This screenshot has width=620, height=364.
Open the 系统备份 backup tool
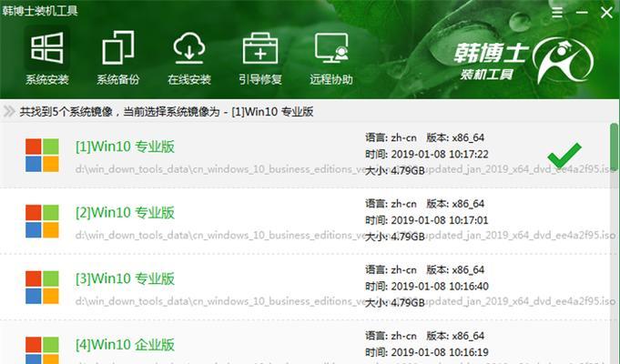(x=117, y=57)
